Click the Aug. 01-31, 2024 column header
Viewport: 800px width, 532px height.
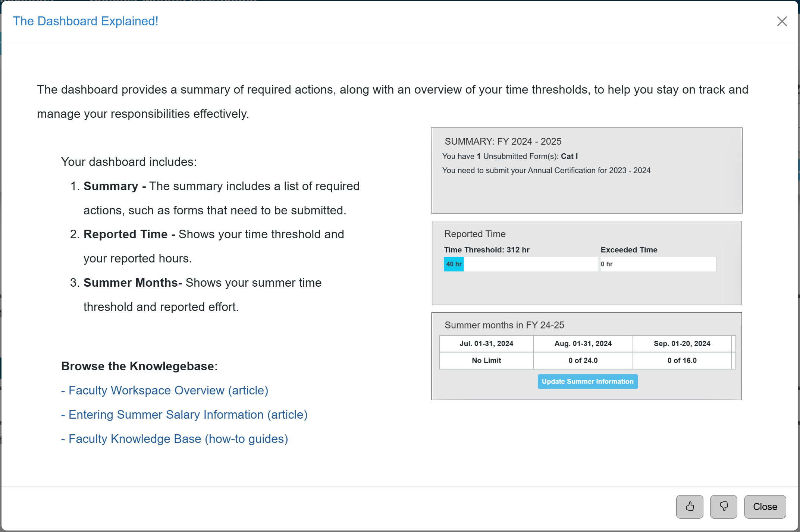[583, 343]
